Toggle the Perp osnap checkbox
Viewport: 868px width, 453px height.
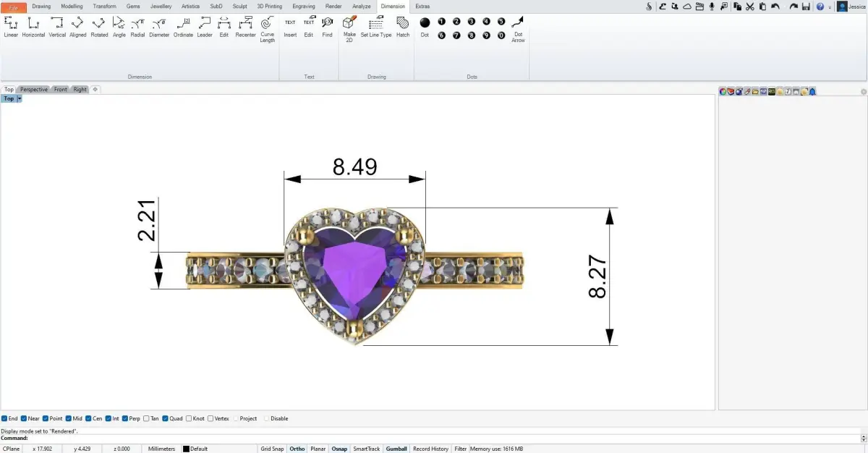click(x=125, y=418)
